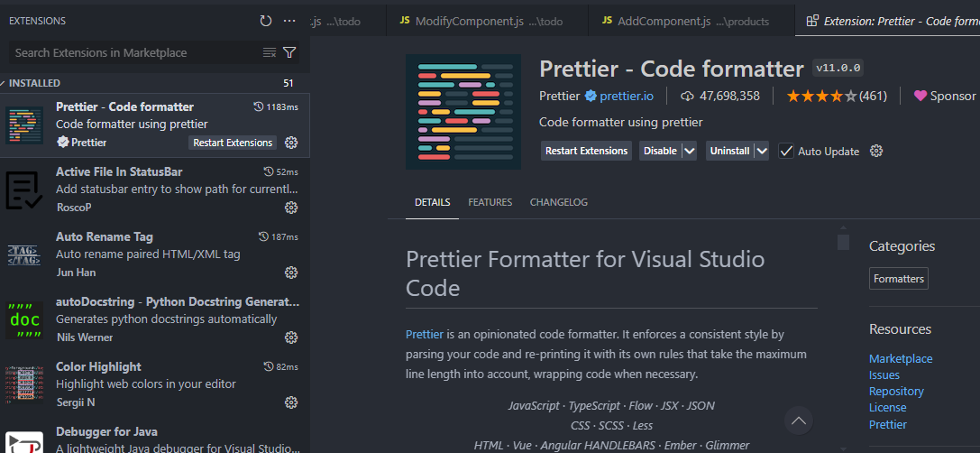The image size is (980, 453).
Task: Click the version label v11.0.0
Action: [838, 68]
